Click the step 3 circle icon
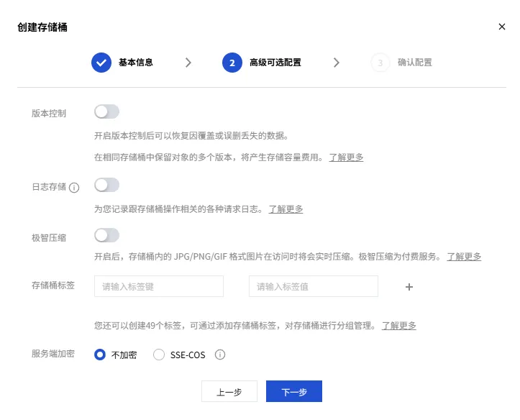The image size is (520, 420). click(380, 63)
